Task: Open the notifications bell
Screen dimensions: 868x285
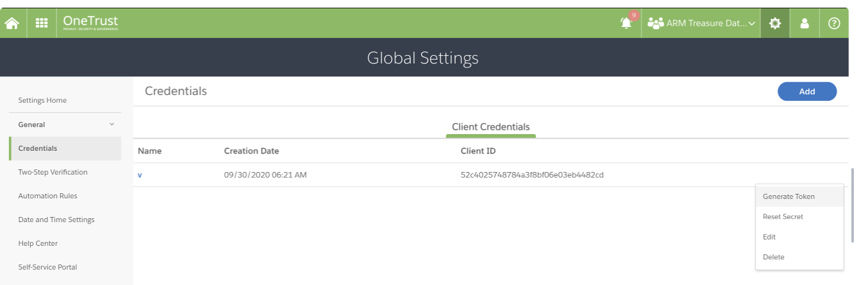Action: [x=626, y=24]
